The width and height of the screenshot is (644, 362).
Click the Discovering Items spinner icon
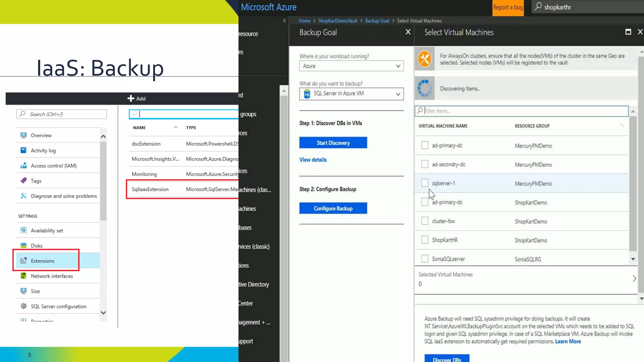pos(425,88)
